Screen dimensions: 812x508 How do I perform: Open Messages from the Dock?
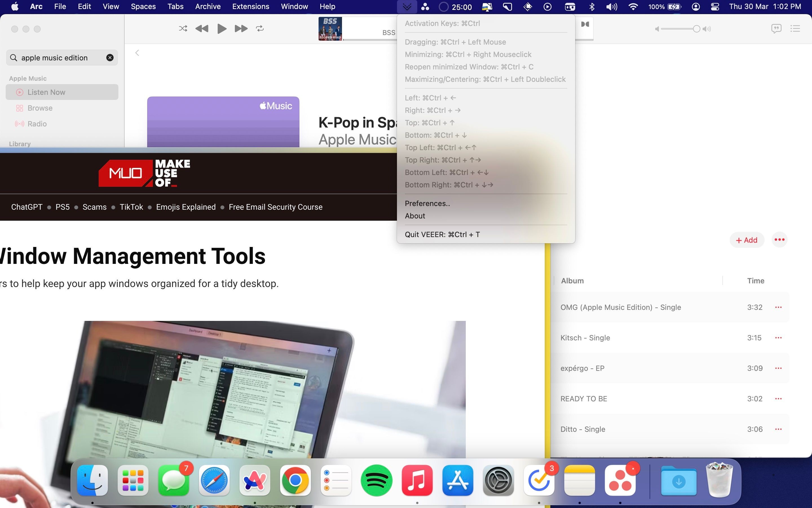[x=174, y=480]
